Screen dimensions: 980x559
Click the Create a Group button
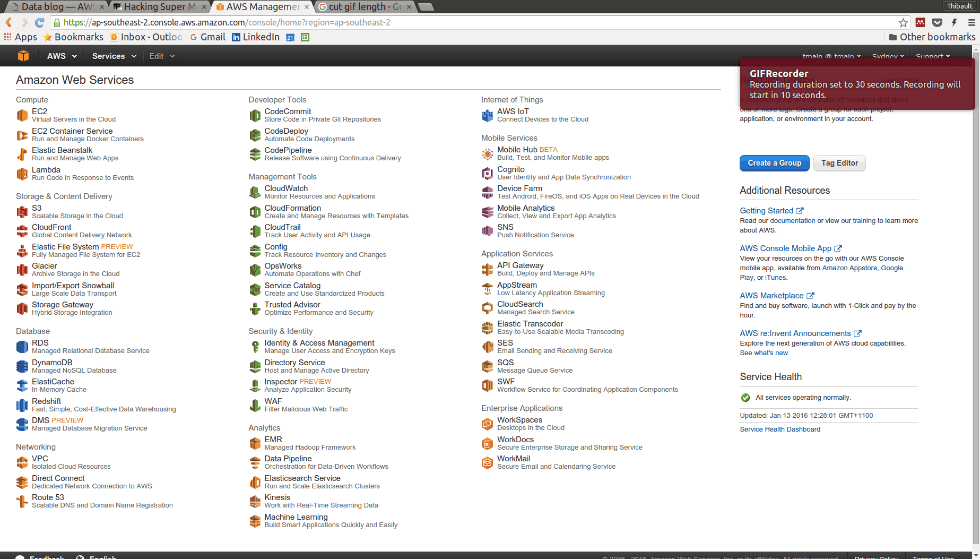pyautogui.click(x=774, y=163)
